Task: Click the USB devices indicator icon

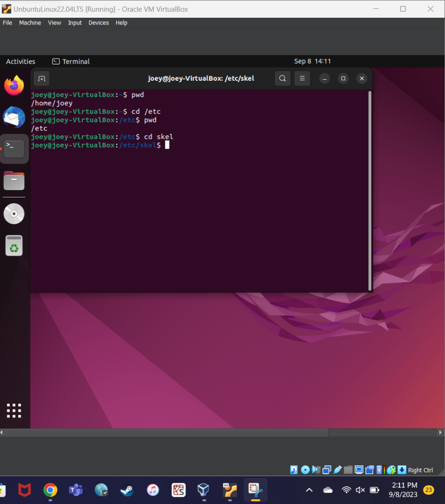Action: (337, 470)
